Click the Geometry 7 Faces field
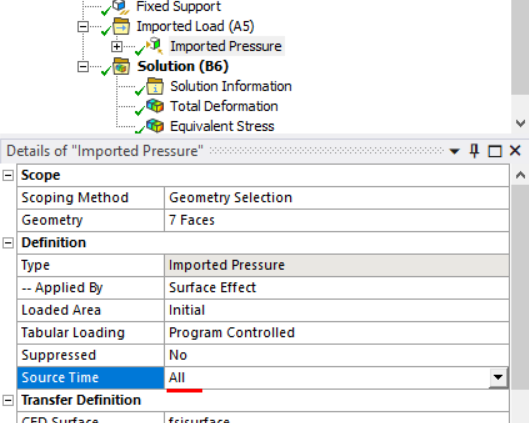This screenshot has height=423, width=529. pyautogui.click(x=336, y=220)
